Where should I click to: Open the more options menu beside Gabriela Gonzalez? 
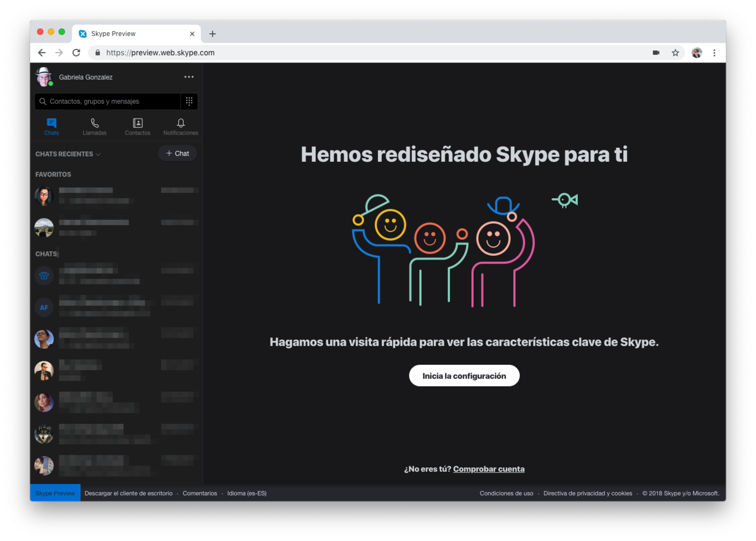point(189,77)
